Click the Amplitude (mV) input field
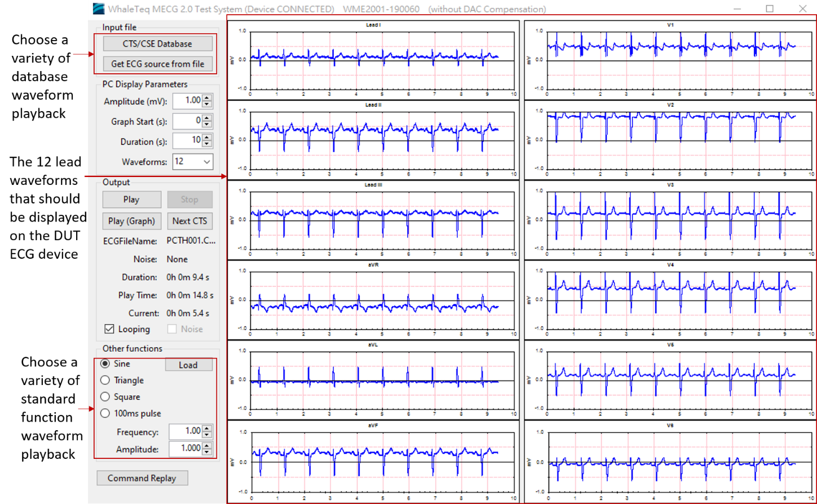Viewport: 817px width, 504px height. point(187,101)
